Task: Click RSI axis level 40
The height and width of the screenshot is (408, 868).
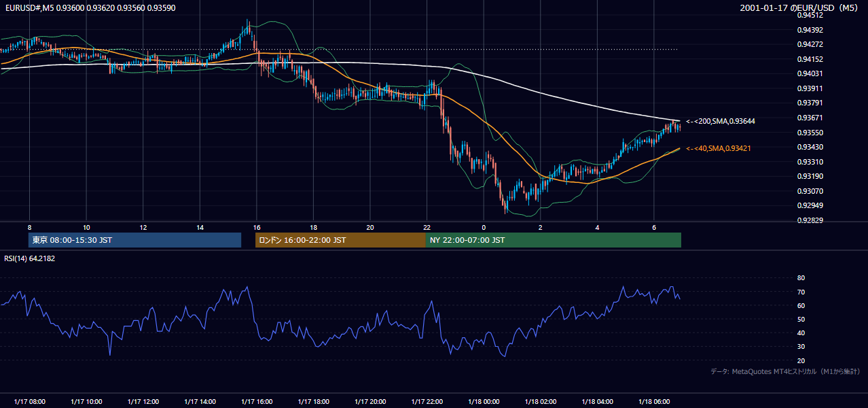Action: click(x=801, y=333)
